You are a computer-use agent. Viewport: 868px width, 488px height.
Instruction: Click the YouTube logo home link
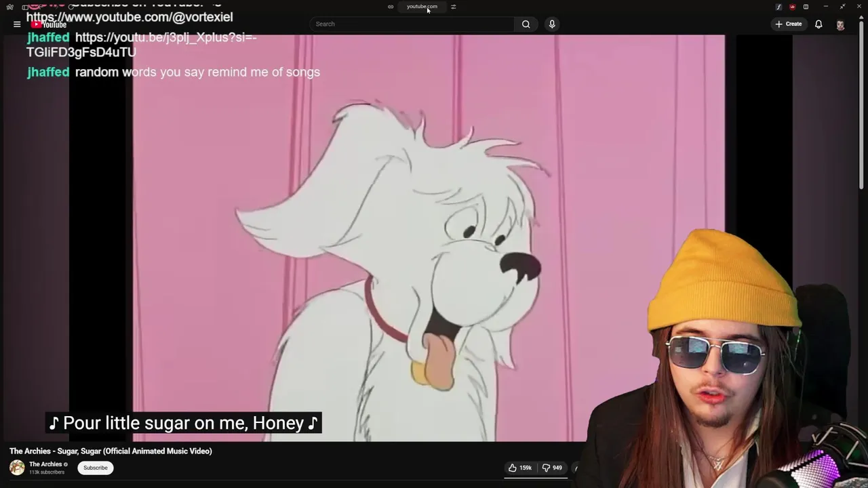pyautogui.click(x=50, y=24)
